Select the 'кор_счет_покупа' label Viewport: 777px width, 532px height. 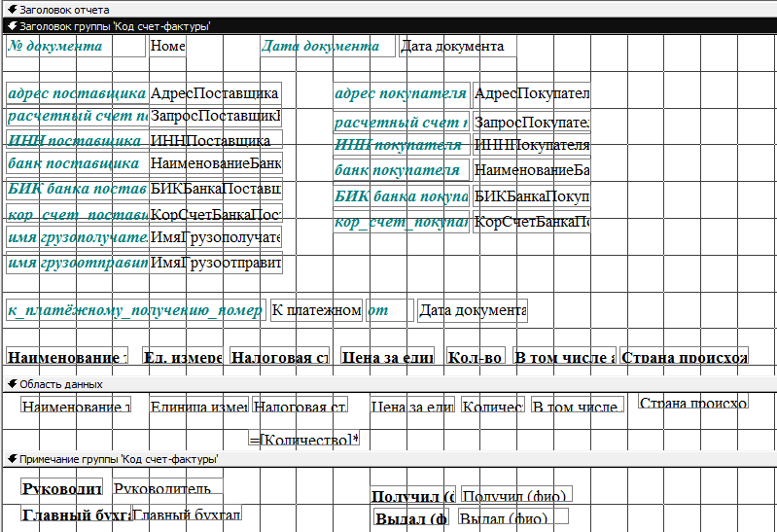(402, 222)
